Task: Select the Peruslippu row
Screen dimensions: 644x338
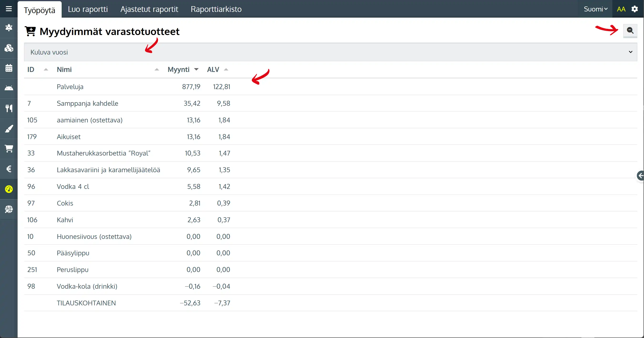Action: (x=331, y=270)
